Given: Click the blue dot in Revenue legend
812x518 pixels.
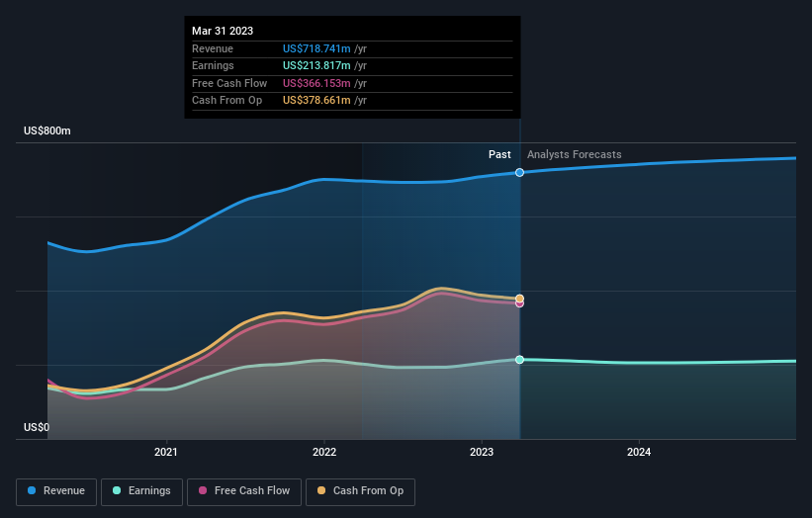Looking at the screenshot, I should [x=32, y=490].
